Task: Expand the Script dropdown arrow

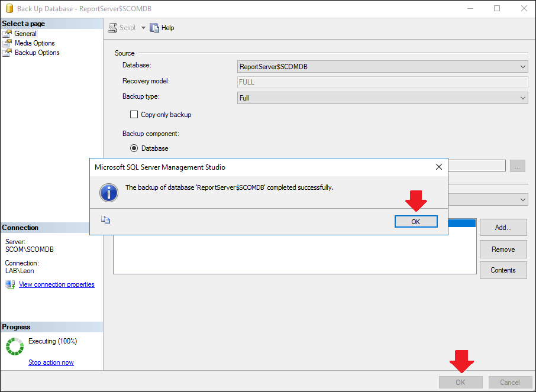Action: pos(143,28)
